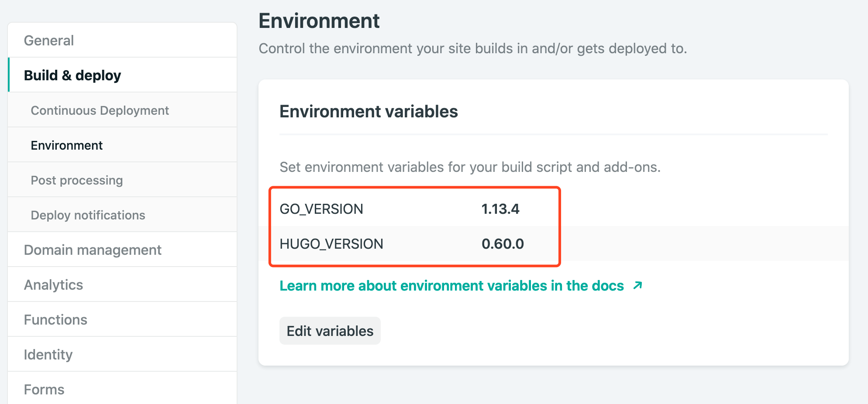Open Identity settings section

(x=48, y=355)
